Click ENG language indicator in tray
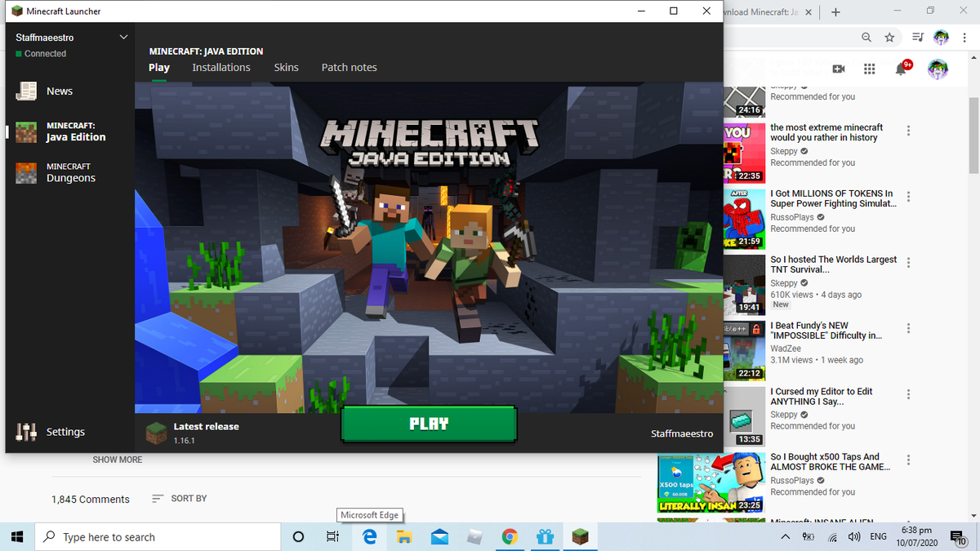Viewport: 980px width, 551px height. pyautogui.click(x=879, y=537)
